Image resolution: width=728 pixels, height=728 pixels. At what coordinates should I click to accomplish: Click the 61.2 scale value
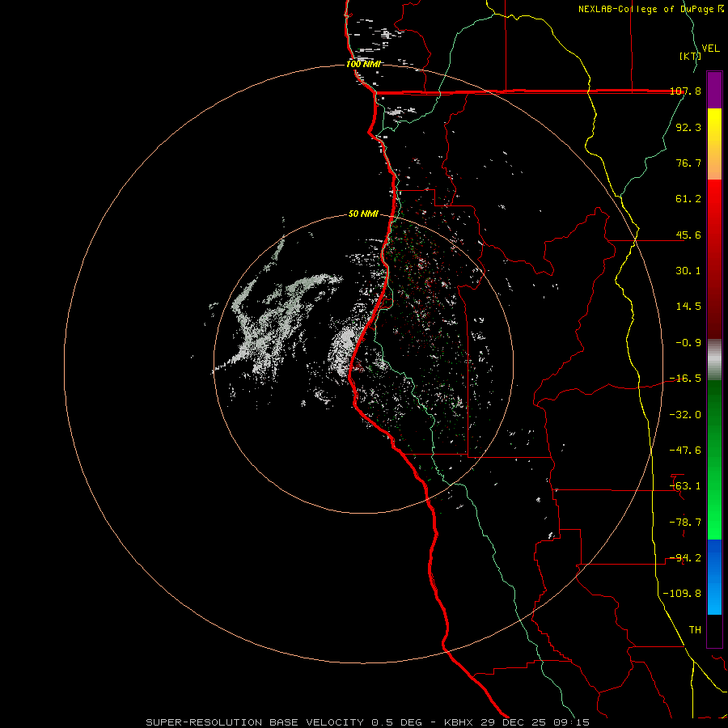tap(688, 199)
